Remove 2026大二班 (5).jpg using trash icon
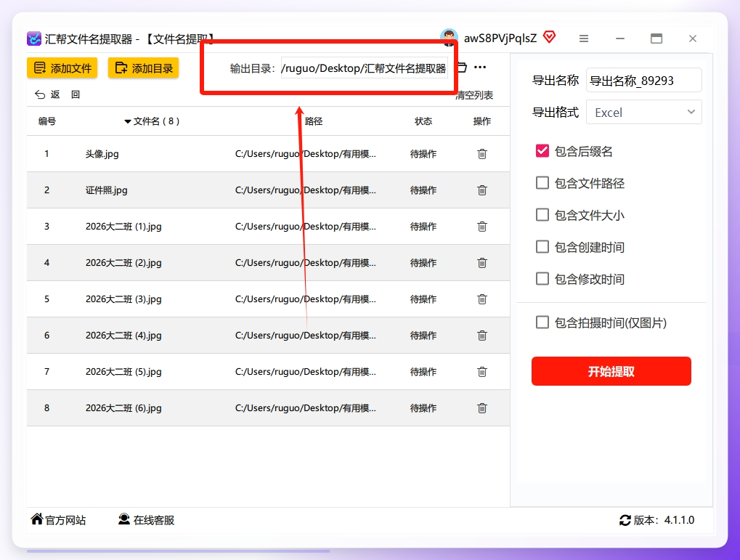The height and width of the screenshot is (560, 740). pyautogui.click(x=482, y=372)
